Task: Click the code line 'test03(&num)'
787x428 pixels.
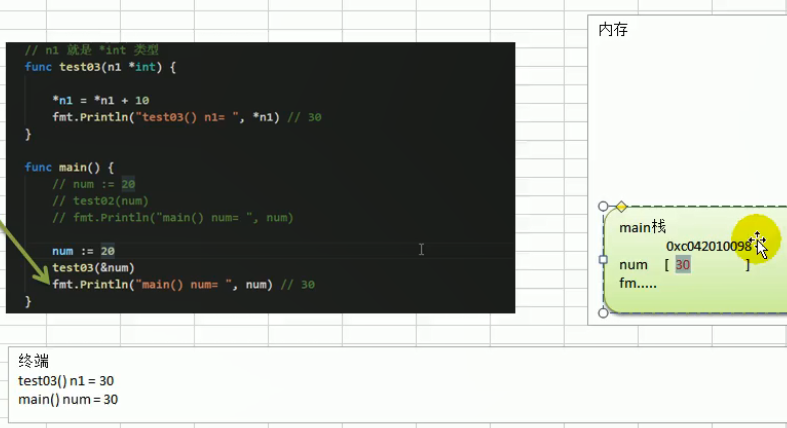Action: point(93,268)
